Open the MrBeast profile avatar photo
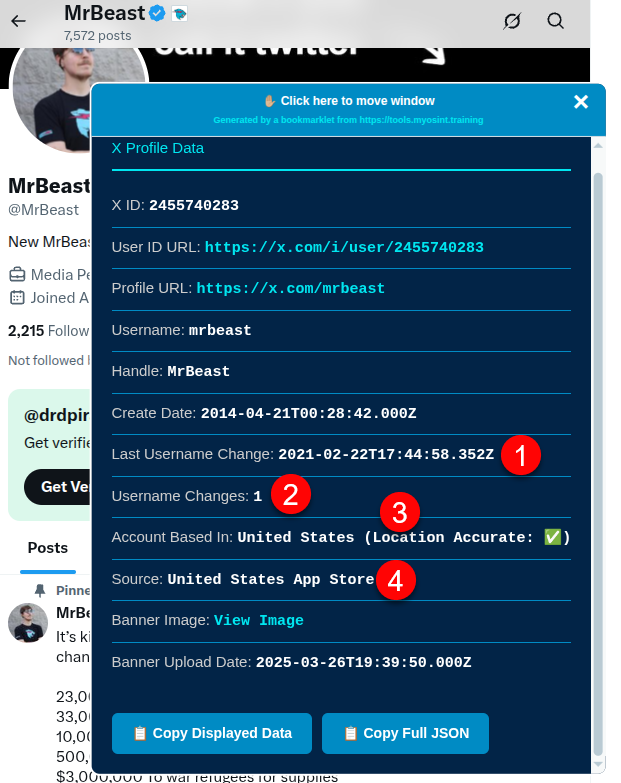 click(x=52, y=99)
